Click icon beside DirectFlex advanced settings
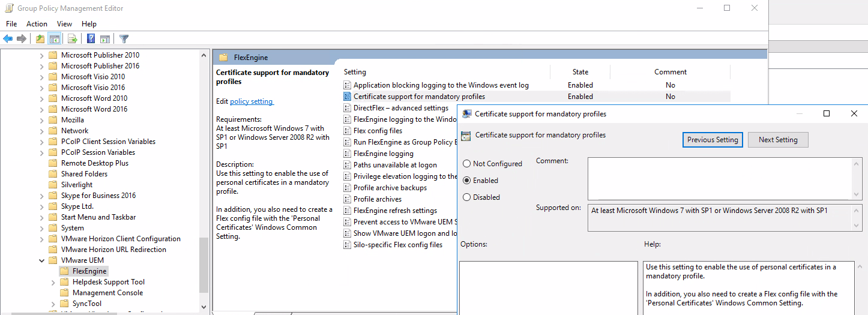This screenshot has height=315, width=868. (x=347, y=108)
